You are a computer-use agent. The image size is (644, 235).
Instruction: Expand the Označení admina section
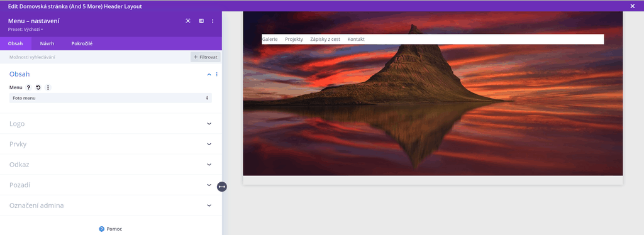(111, 205)
